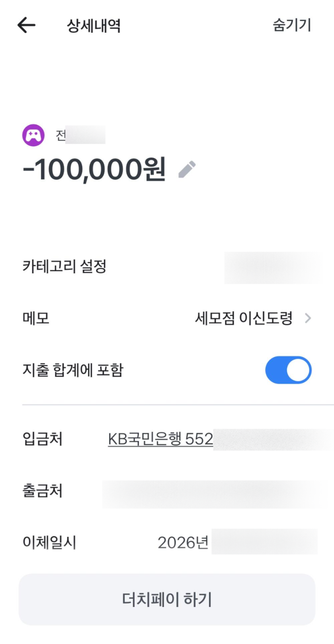The height and width of the screenshot is (644, 334).
Task: Open the KB국민은행 552 account link
Action: (x=160, y=439)
